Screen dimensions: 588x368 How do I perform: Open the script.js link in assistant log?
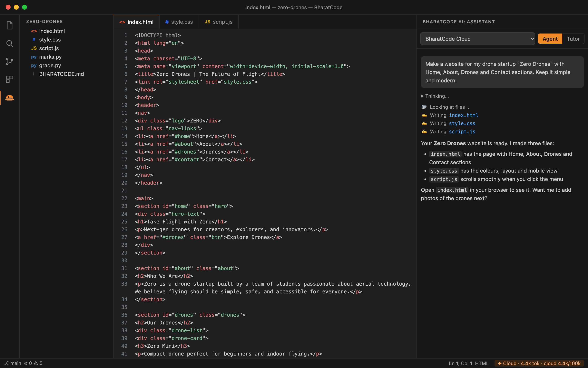click(x=462, y=131)
